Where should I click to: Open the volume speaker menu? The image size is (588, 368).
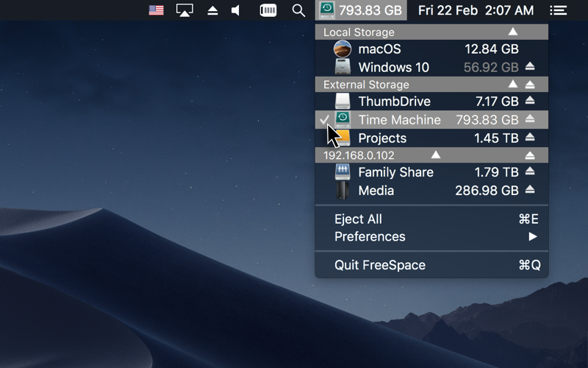235,10
